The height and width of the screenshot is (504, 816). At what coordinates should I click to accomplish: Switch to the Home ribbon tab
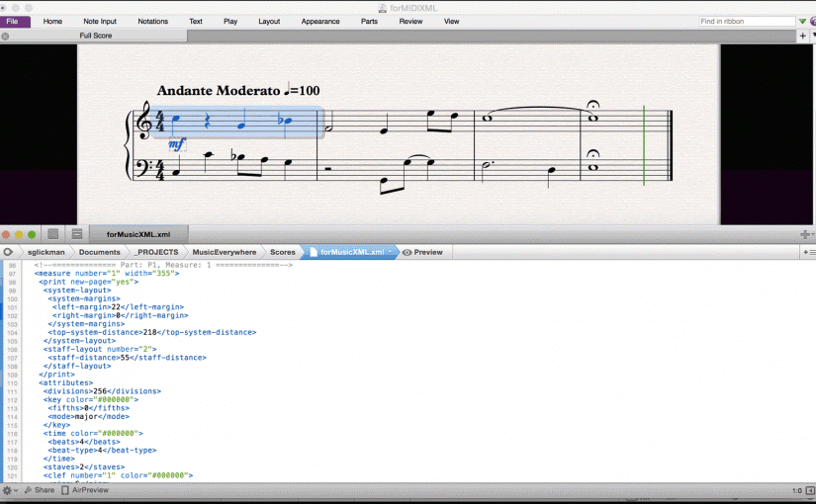pyautogui.click(x=52, y=22)
